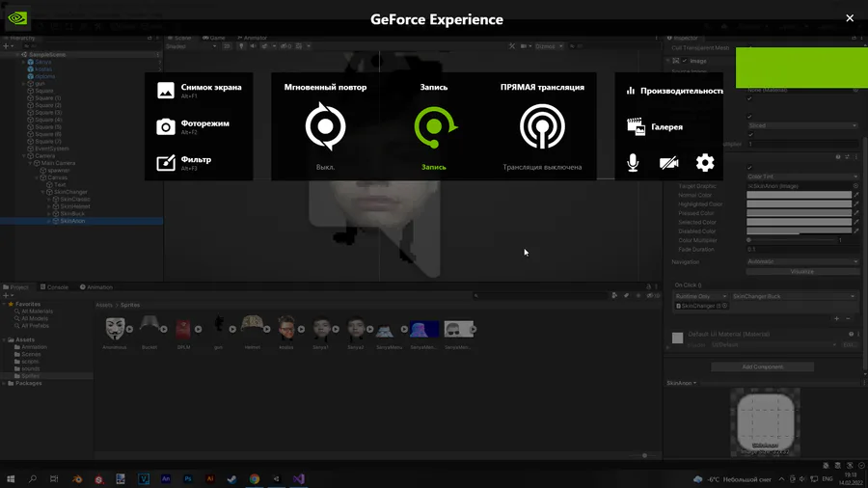
Task: Click the green Запись record icon
Action: (435, 126)
